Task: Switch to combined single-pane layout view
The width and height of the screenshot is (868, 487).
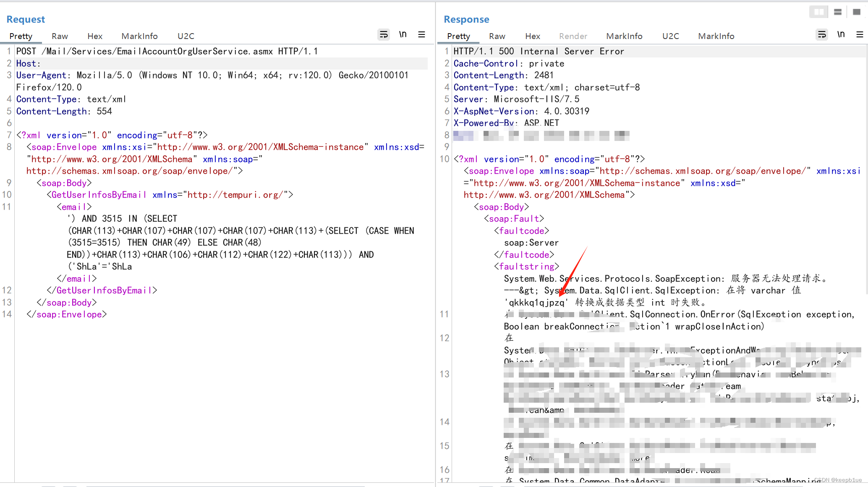Action: coord(857,12)
